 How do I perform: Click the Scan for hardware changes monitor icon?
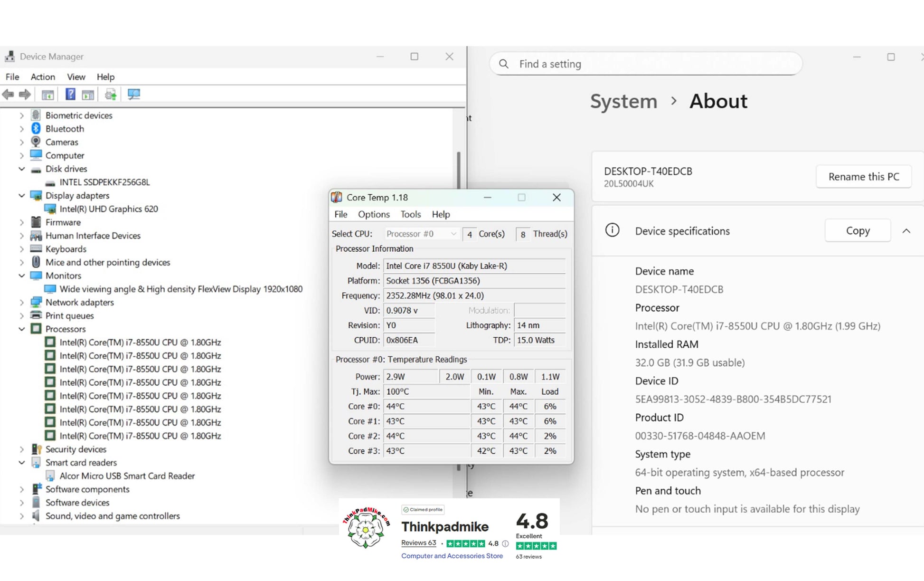(134, 94)
